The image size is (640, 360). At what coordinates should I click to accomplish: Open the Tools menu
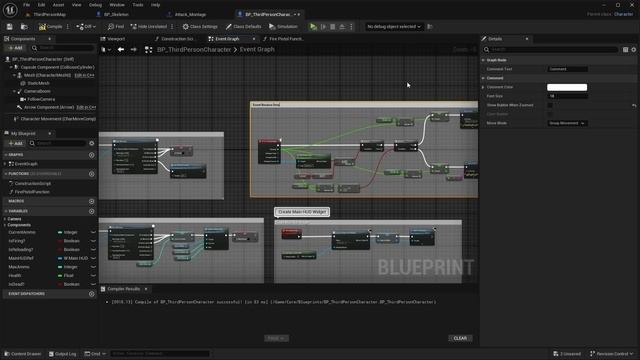coord(138,5)
